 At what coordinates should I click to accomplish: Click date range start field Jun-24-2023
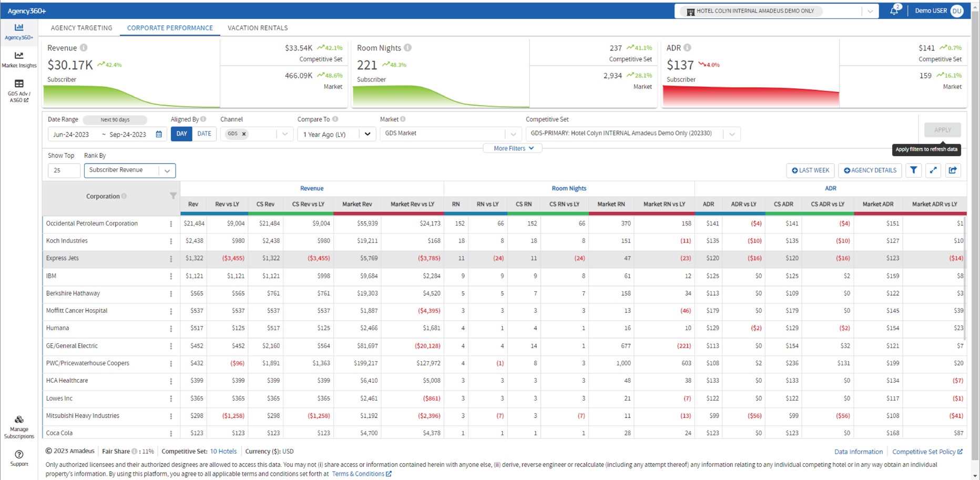(72, 135)
